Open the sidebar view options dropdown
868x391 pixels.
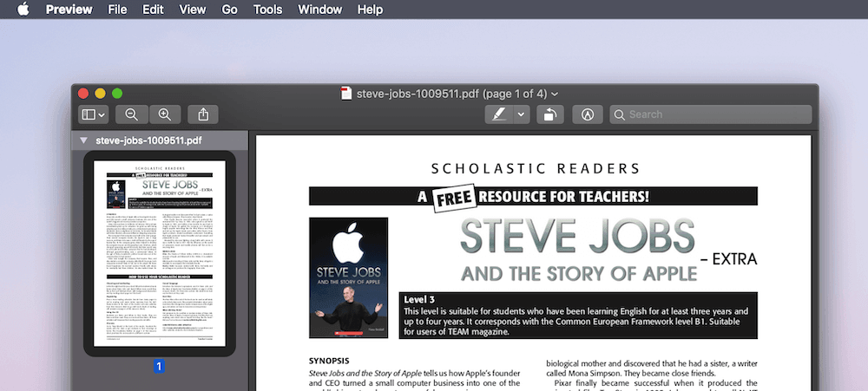pyautogui.click(x=94, y=114)
